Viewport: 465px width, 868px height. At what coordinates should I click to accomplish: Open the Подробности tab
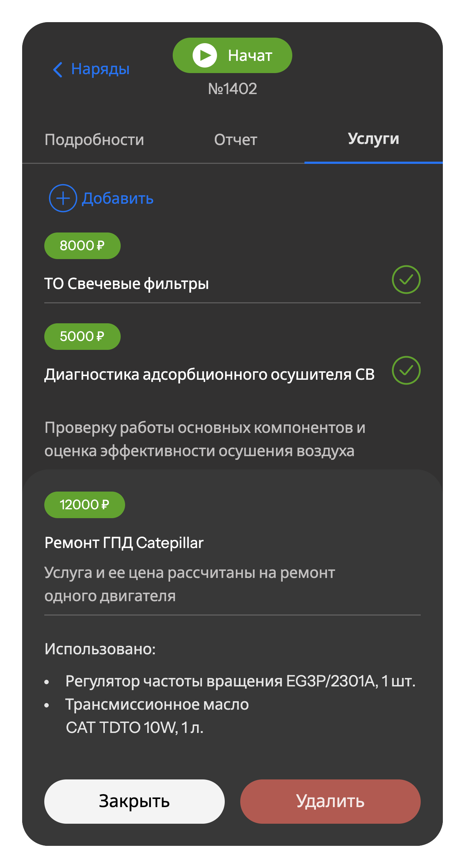[x=94, y=140]
